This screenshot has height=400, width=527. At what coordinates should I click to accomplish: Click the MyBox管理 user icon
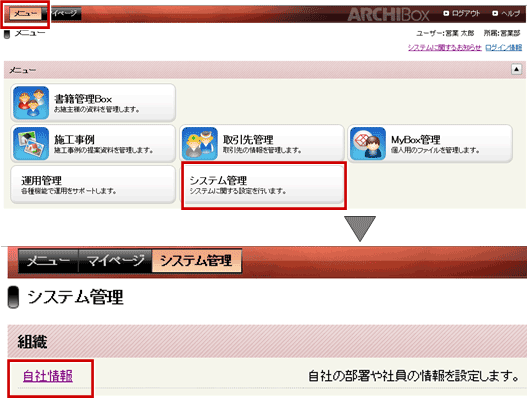[x=368, y=144]
